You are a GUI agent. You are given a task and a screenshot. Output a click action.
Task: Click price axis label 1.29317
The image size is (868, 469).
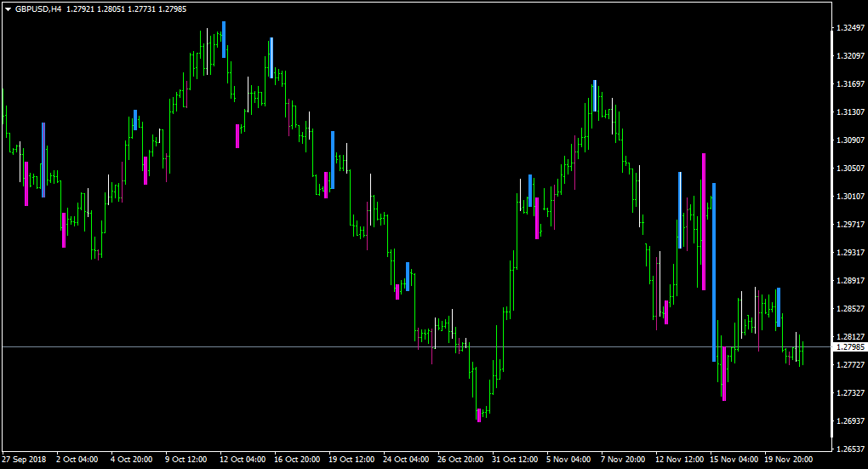[850, 253]
